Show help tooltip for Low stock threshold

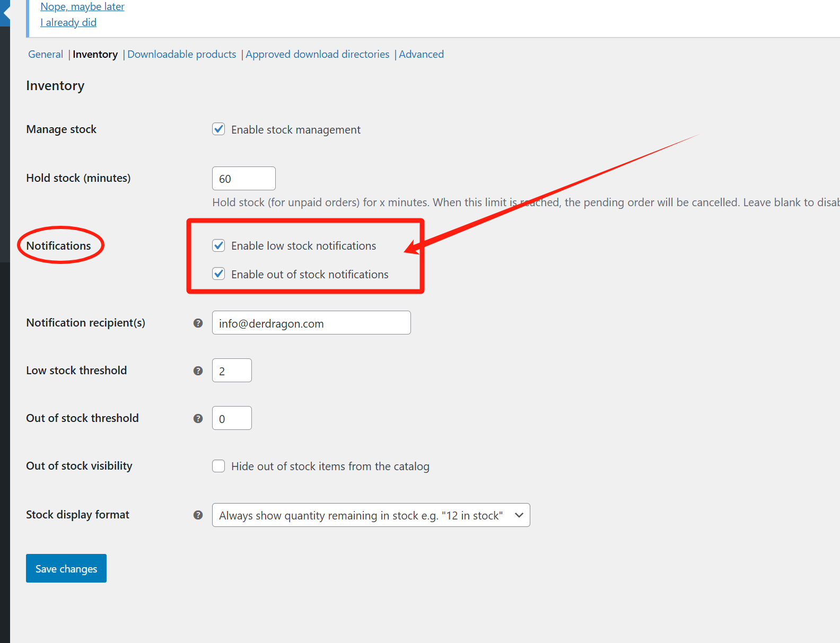[198, 371]
